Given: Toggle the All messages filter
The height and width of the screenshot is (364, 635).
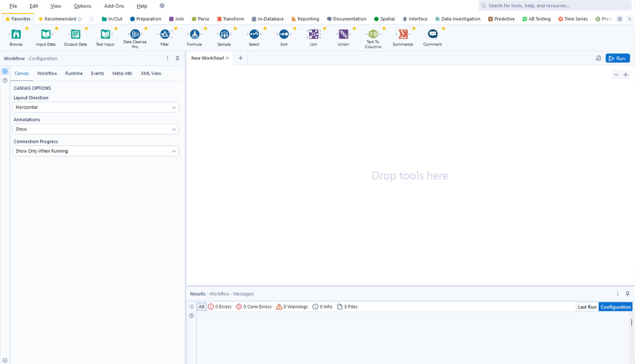Looking at the screenshot, I should point(201,307).
